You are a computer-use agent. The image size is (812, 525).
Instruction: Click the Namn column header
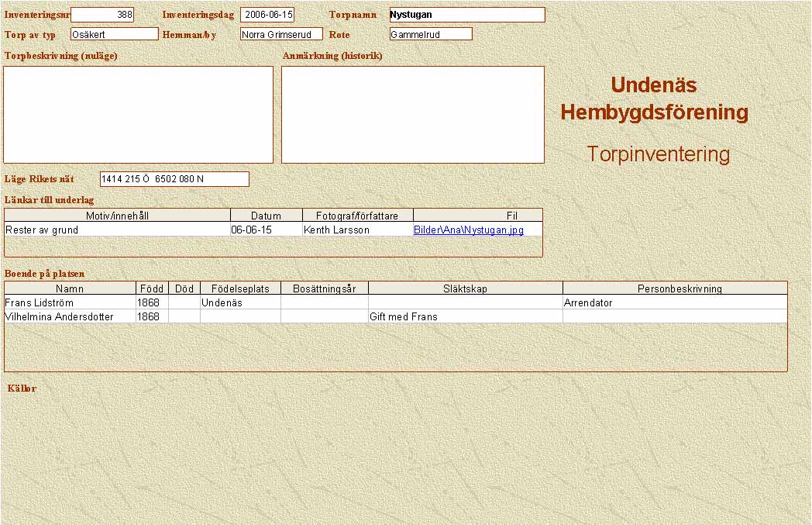(70, 288)
